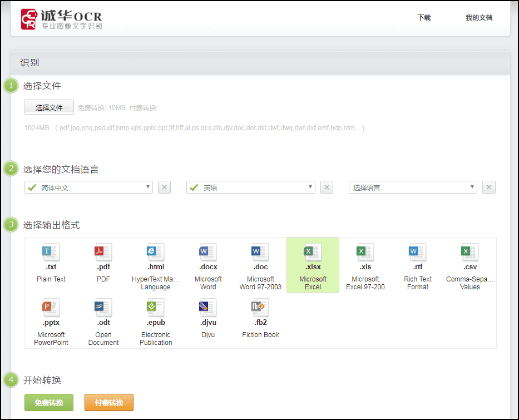Viewport: 519px width, 420px height.
Task: Click the supported formats list text starting 1024MB
Action: (x=195, y=128)
